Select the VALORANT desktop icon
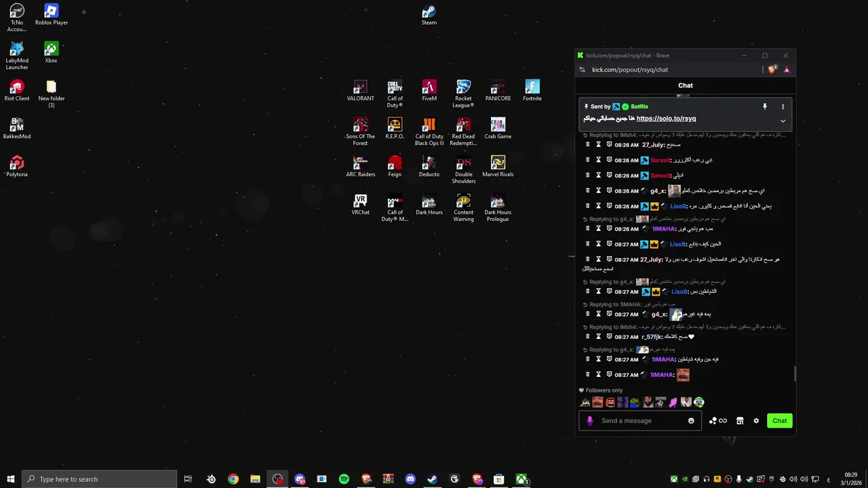The height and width of the screenshot is (488, 868). [x=360, y=91]
